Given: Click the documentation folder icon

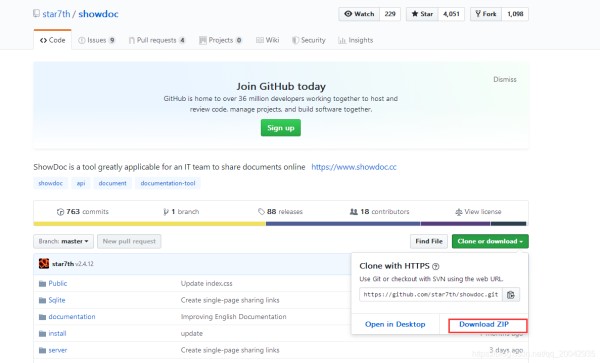Looking at the screenshot, I should point(42,317).
